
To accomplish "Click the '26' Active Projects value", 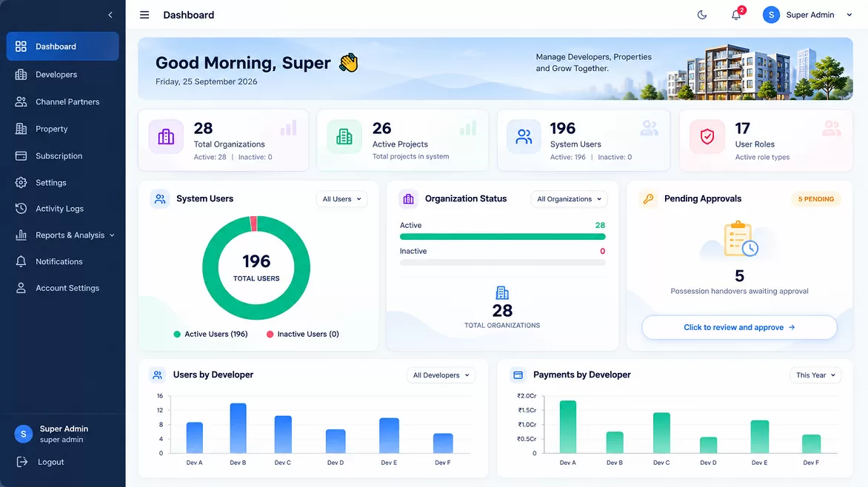I will (382, 128).
